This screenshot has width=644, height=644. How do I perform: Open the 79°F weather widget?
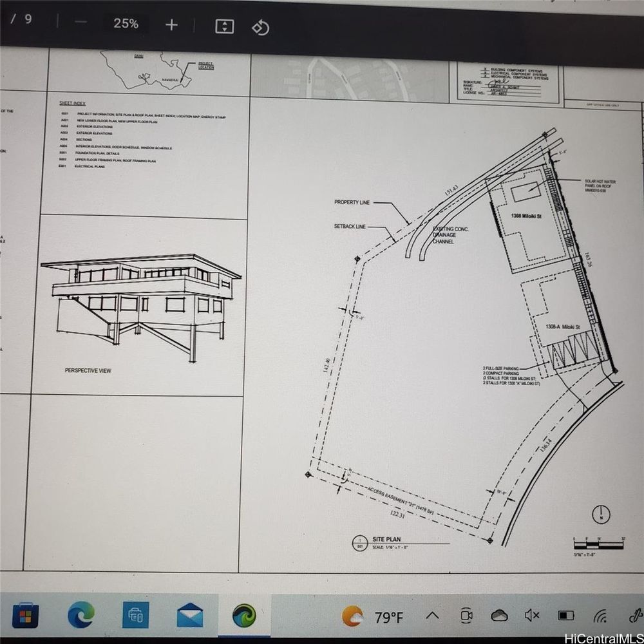(x=374, y=617)
